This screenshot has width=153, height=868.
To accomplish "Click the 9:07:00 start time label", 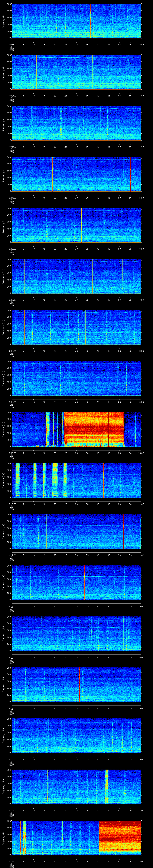I will [12, 351].
